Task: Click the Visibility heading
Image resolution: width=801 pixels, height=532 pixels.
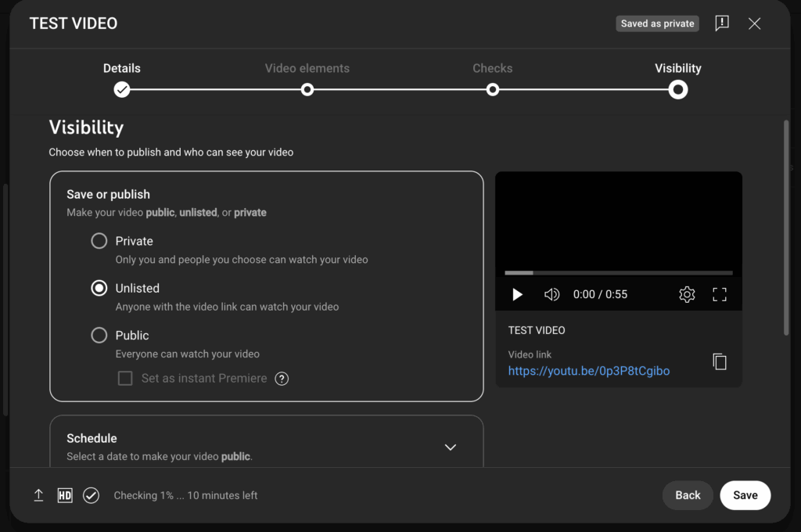Action: coord(86,128)
